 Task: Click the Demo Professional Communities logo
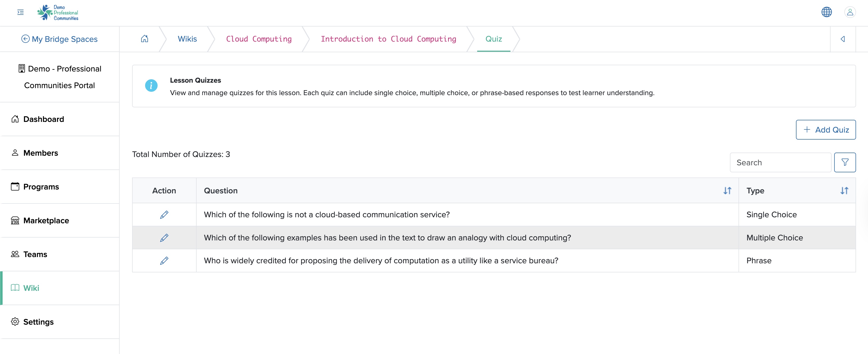coord(58,12)
